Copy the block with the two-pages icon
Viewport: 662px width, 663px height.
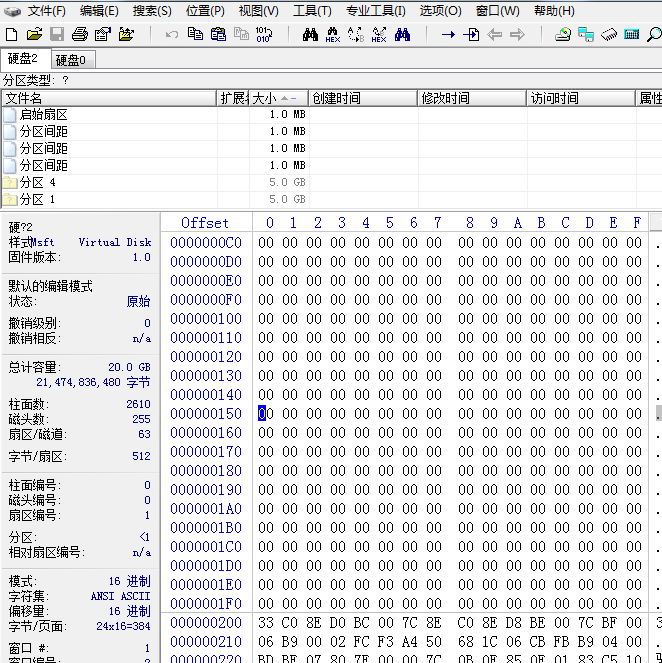[195, 34]
